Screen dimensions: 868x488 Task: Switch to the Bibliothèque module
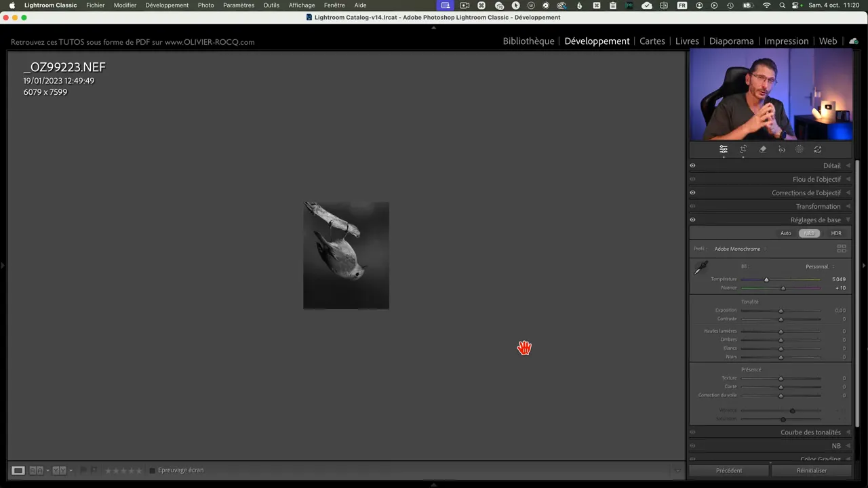pyautogui.click(x=528, y=41)
